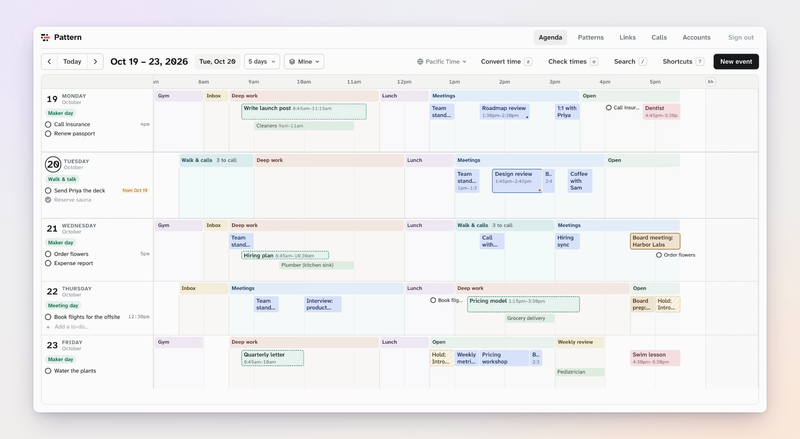
Task: Click the Tue, Oct 20 date chip
Action: click(x=217, y=61)
